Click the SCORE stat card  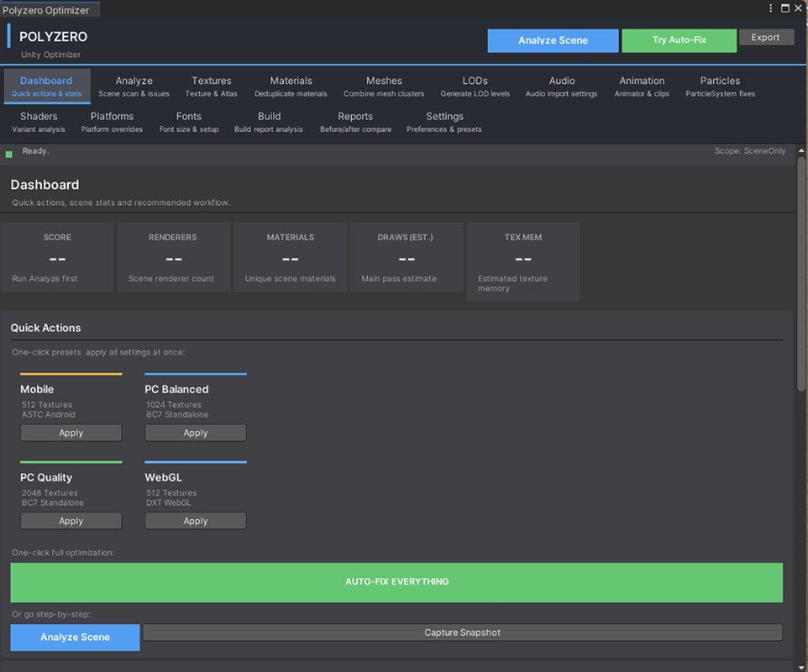[x=57, y=257]
